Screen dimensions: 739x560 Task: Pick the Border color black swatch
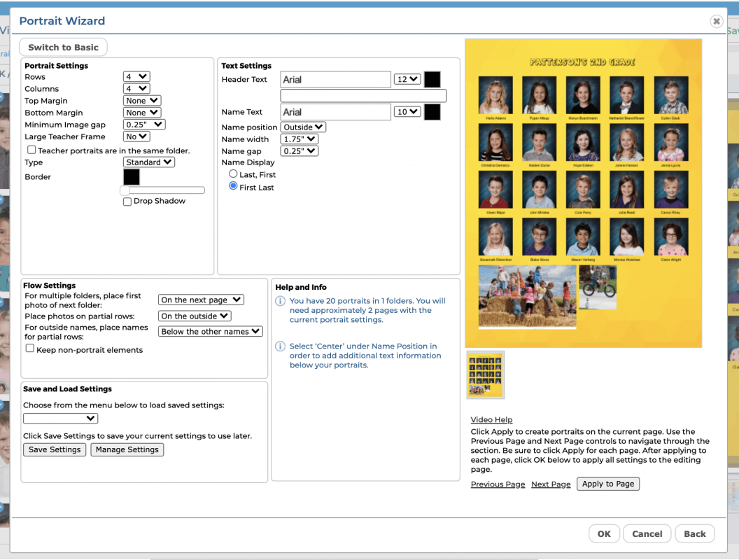point(132,177)
